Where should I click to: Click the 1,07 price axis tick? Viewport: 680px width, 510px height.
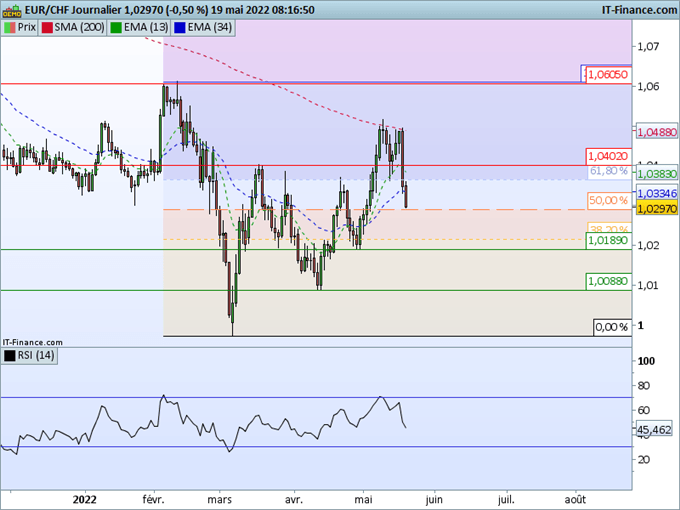pos(648,46)
